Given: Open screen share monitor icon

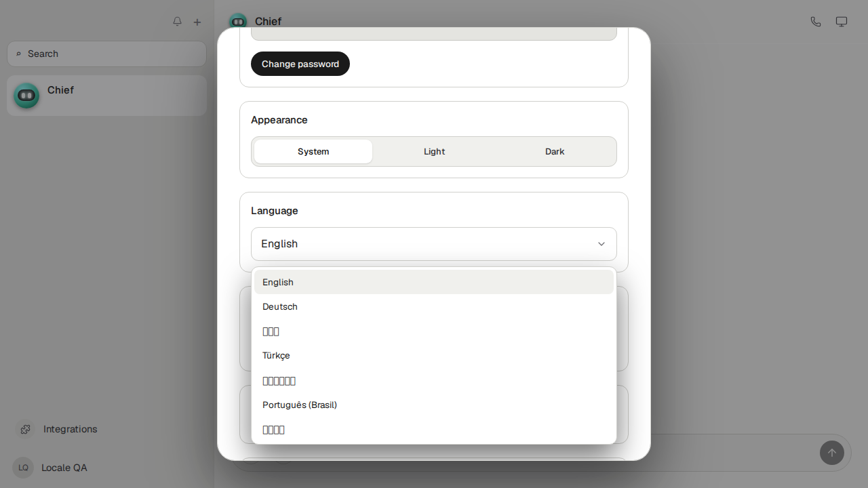Looking at the screenshot, I should tap(842, 22).
